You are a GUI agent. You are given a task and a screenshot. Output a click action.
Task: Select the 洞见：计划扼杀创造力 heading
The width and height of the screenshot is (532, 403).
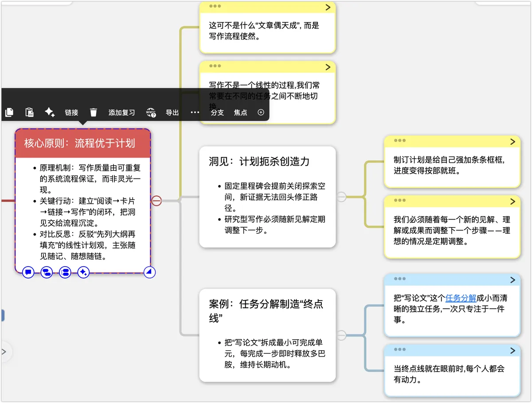point(259,162)
